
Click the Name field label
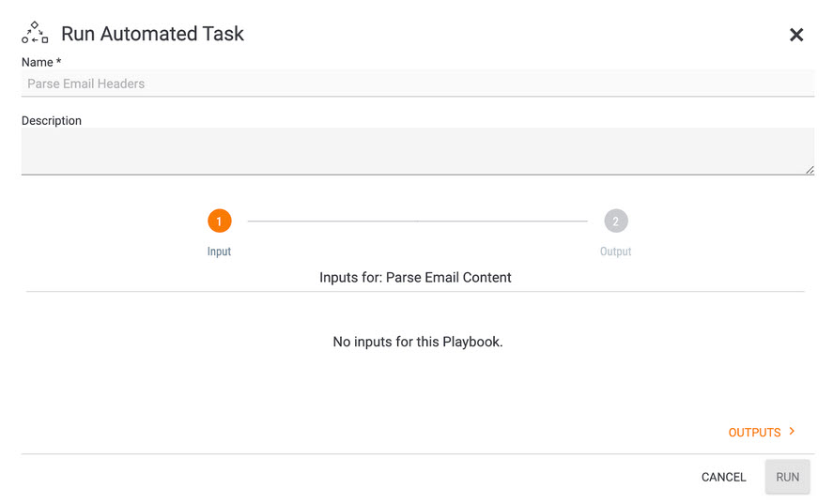point(38,62)
